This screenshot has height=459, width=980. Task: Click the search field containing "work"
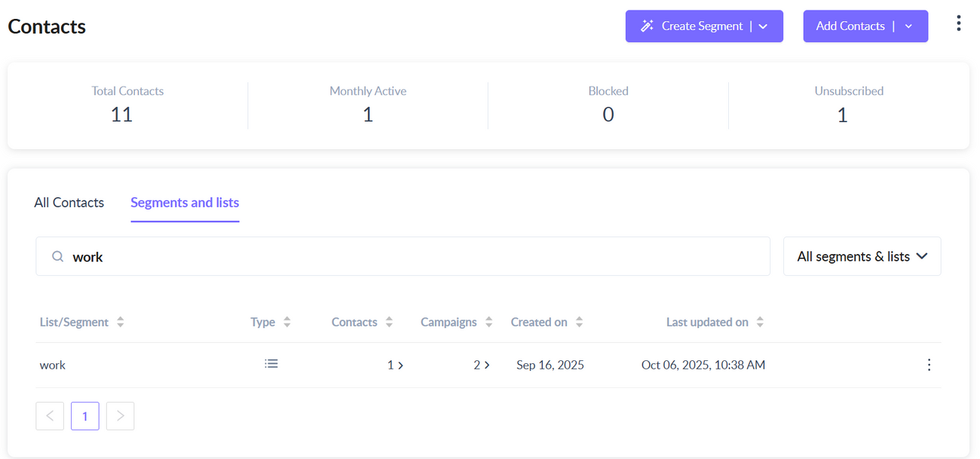point(415,257)
